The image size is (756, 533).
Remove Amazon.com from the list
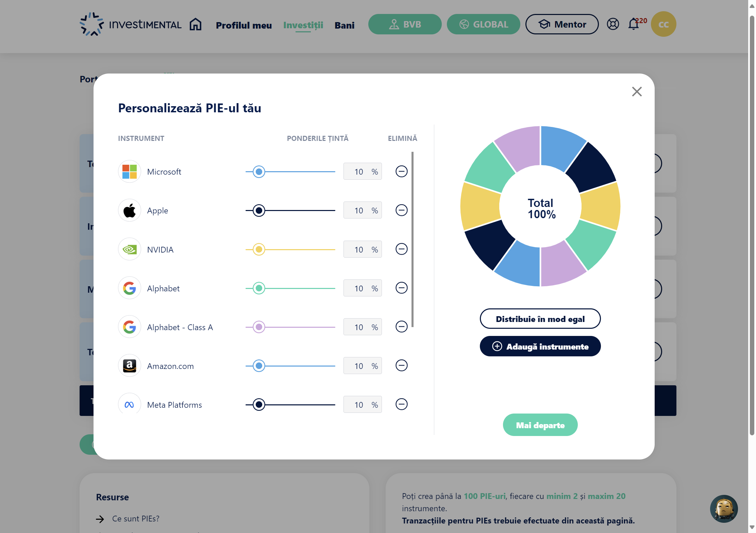tap(401, 365)
